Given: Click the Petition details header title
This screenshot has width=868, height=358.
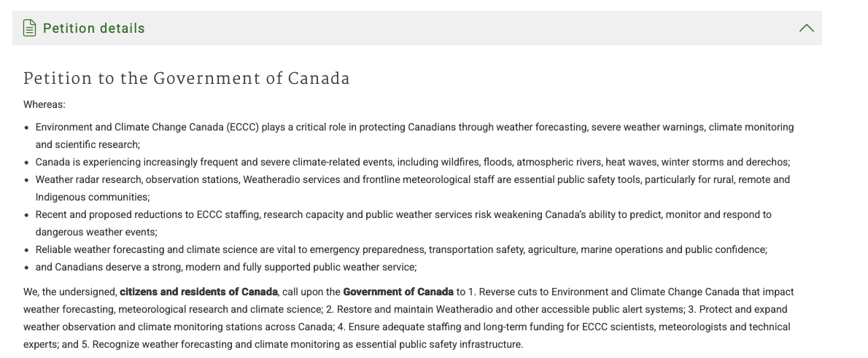Looking at the screenshot, I should coord(93,28).
